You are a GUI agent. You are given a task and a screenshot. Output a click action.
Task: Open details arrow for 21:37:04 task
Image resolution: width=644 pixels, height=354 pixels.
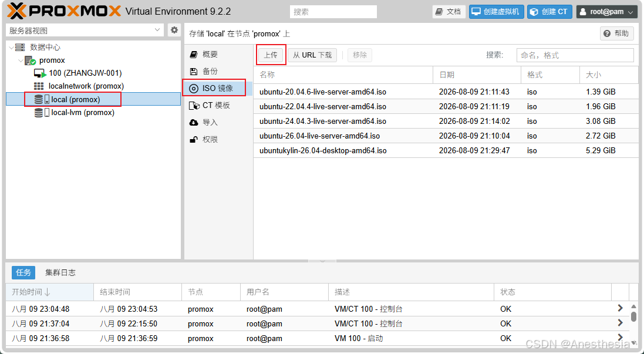click(x=620, y=323)
